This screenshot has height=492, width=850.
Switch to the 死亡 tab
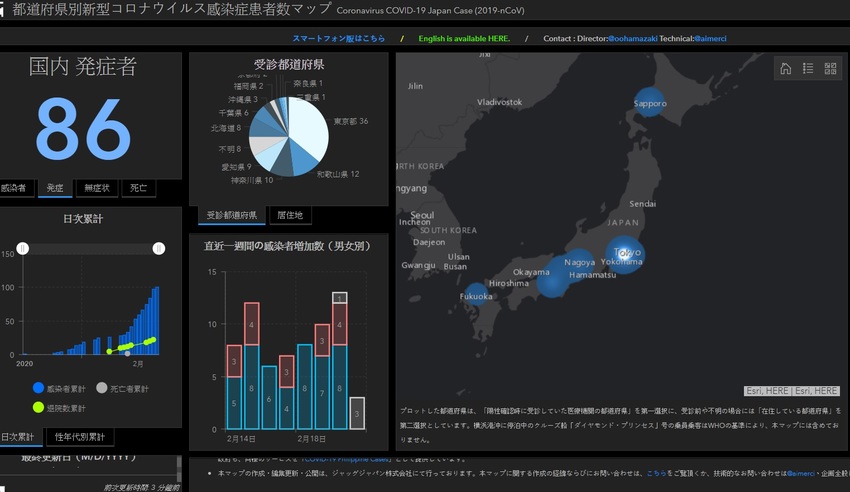pos(138,188)
